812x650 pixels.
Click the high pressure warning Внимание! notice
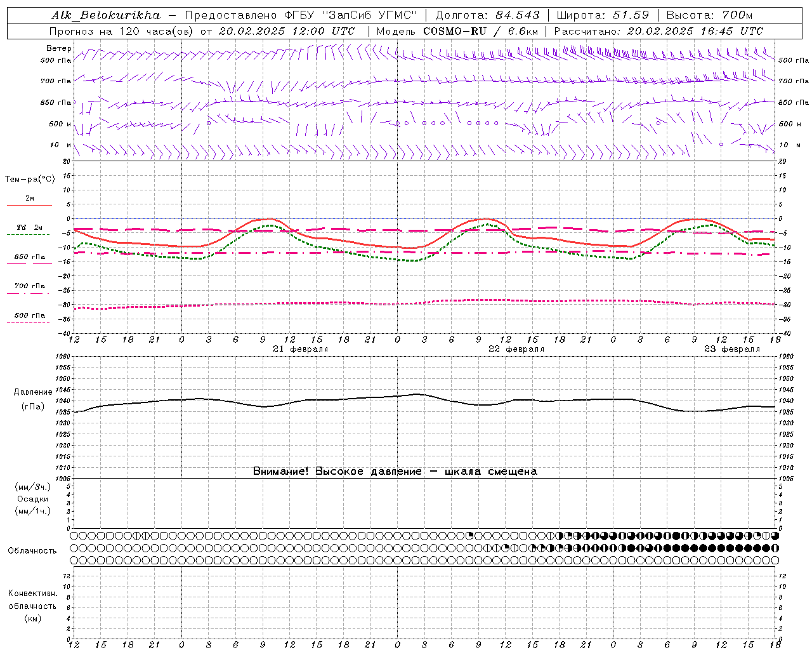395,472
